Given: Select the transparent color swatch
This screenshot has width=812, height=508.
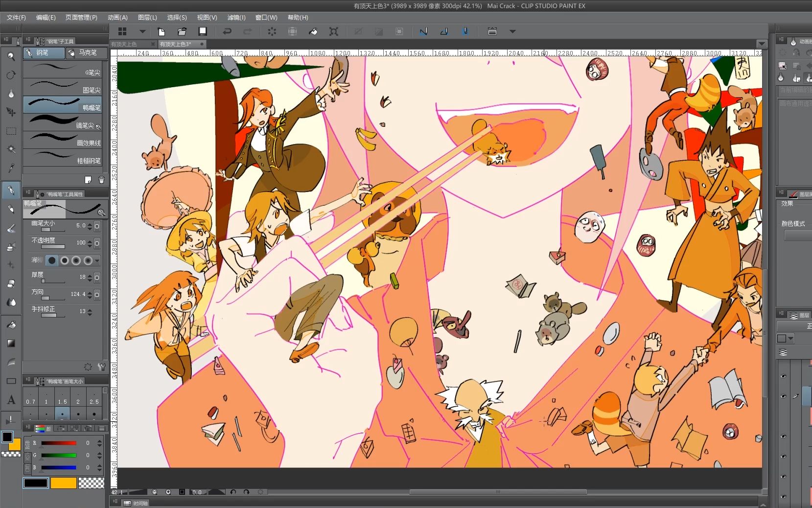Looking at the screenshot, I should tap(92, 483).
